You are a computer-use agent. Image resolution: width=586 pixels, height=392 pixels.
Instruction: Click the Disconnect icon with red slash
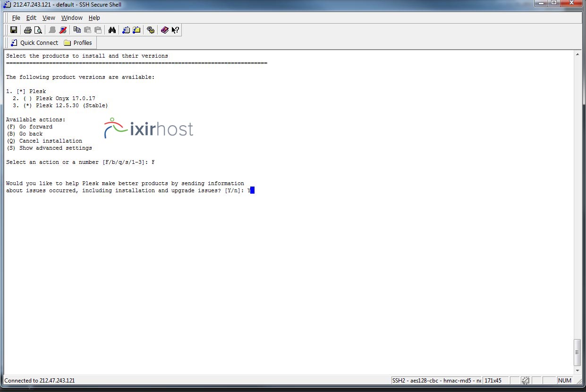(x=63, y=30)
